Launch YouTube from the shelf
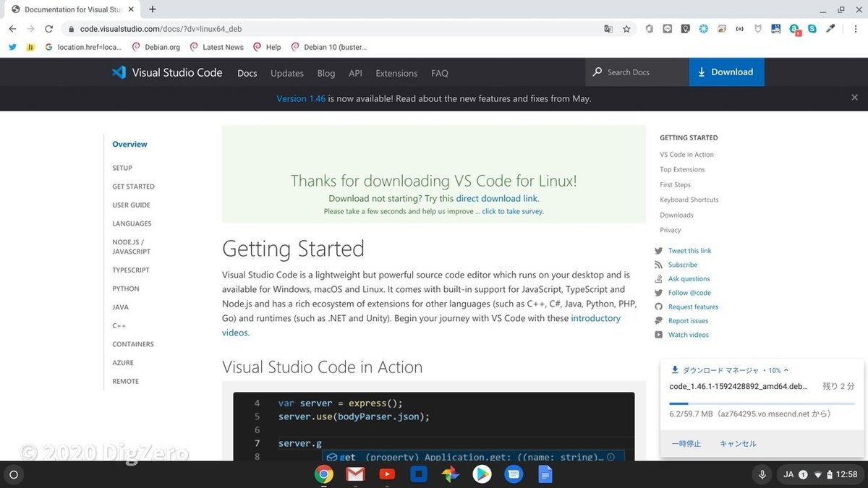 click(387, 474)
